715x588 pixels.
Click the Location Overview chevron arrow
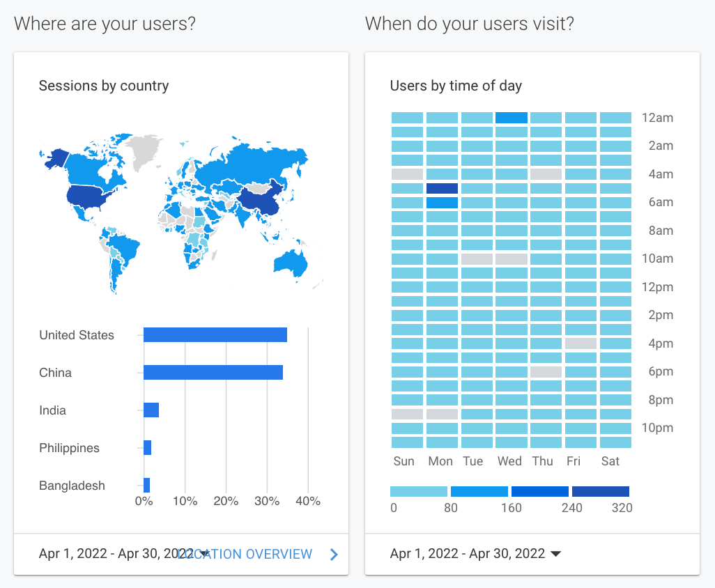click(x=334, y=555)
